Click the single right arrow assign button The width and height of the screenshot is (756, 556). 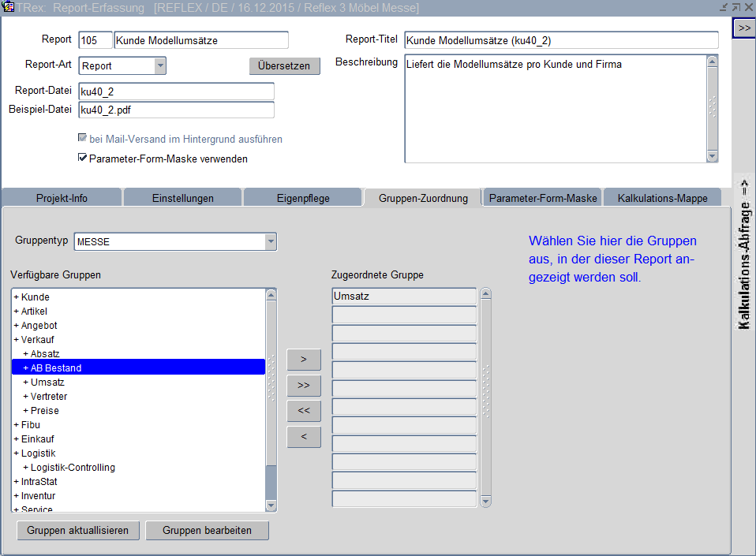(304, 360)
